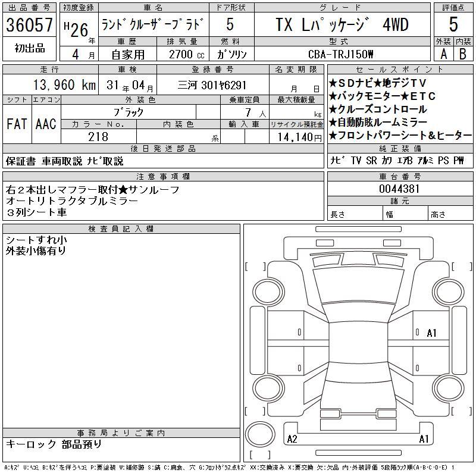Viewport: 476px width, 476px height.
Task: Select sales point ★バックモニター★ETC
Action: click(382, 96)
